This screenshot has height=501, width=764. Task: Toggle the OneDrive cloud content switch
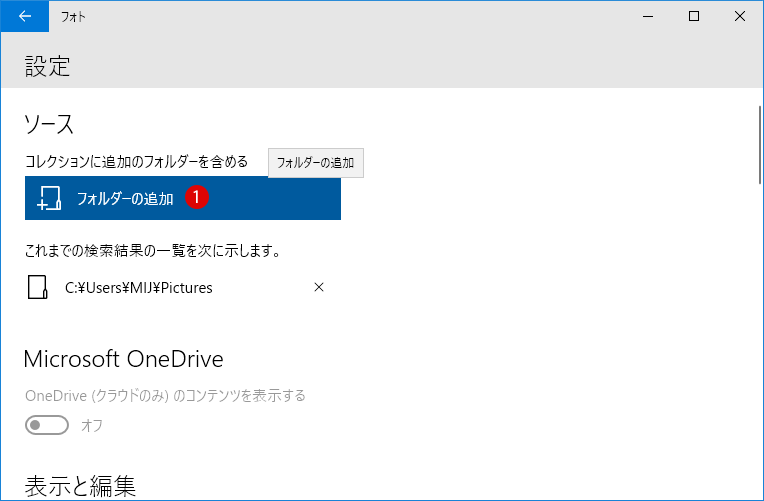pyautogui.click(x=47, y=425)
